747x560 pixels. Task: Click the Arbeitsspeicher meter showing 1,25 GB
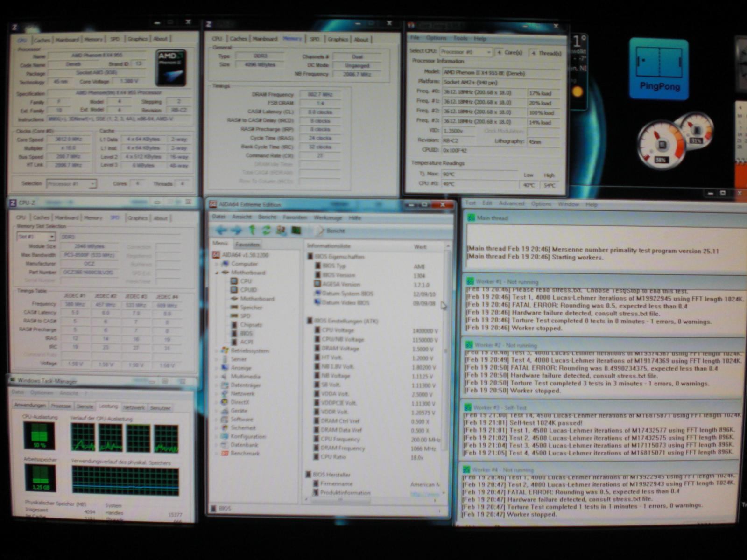pyautogui.click(x=40, y=478)
